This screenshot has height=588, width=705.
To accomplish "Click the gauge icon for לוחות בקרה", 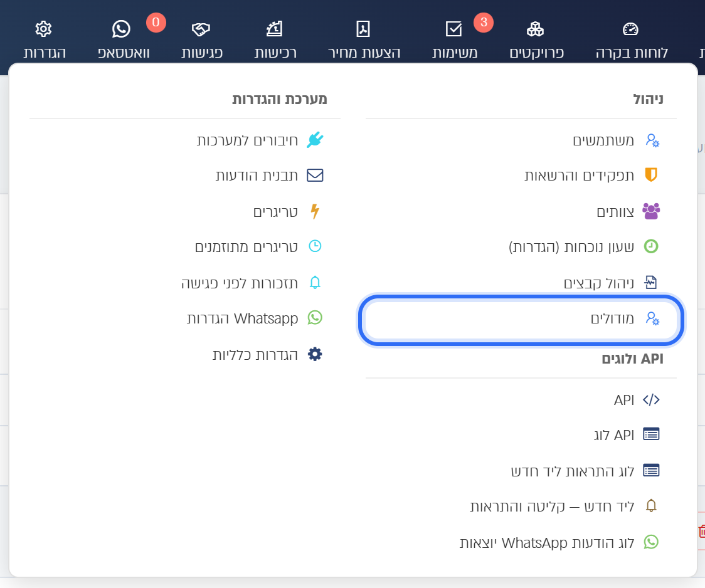I will (x=630, y=29).
